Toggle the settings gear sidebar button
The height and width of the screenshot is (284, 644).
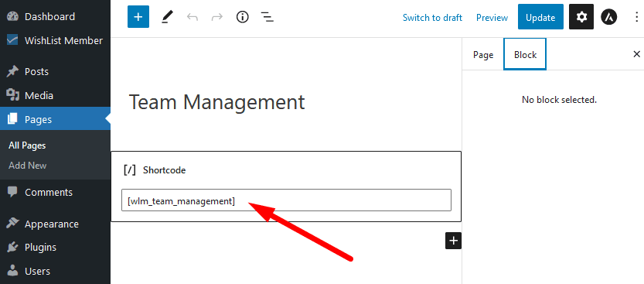[581, 17]
